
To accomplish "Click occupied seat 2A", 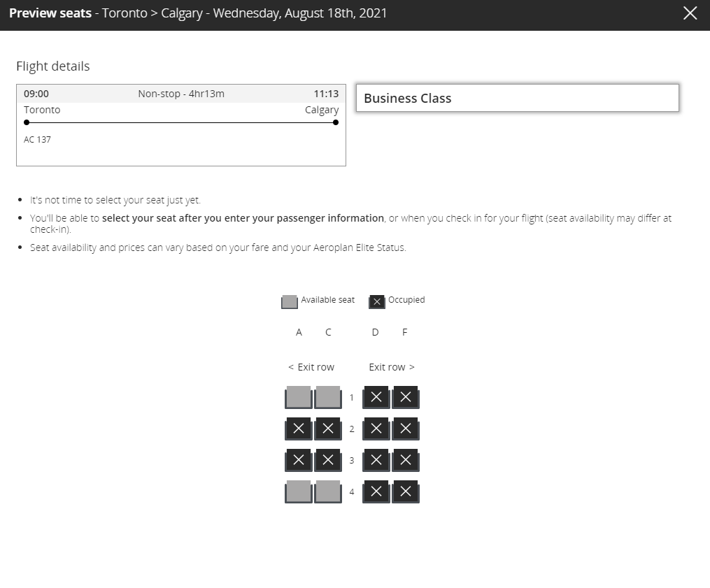I will tap(299, 429).
